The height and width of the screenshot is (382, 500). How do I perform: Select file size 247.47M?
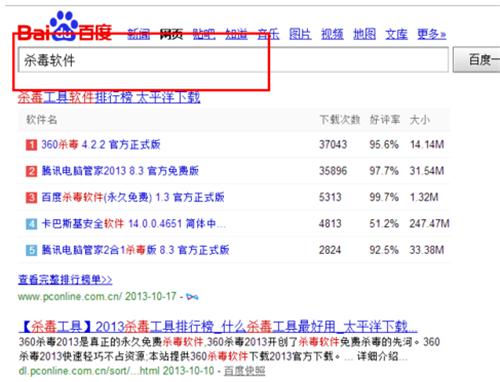pos(430,223)
